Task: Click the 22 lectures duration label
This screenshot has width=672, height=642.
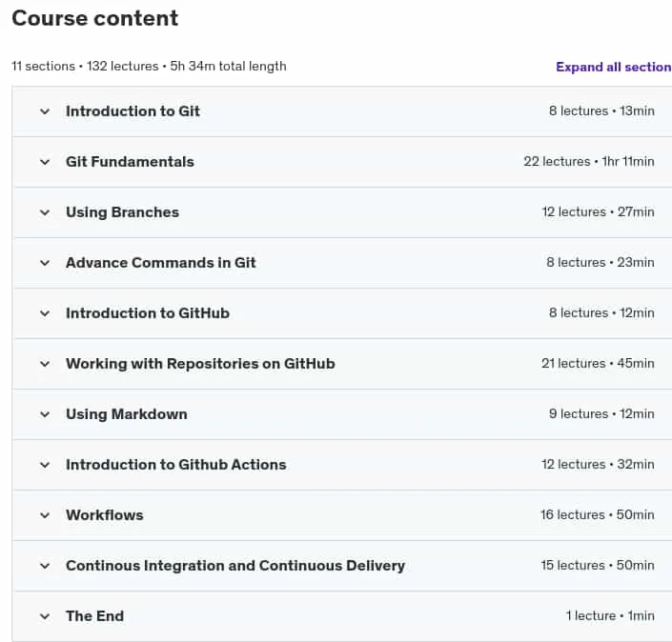Action: (x=589, y=162)
